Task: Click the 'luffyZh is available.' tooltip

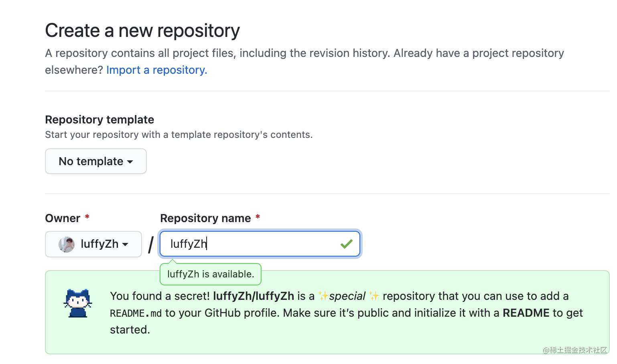Action: point(211,274)
